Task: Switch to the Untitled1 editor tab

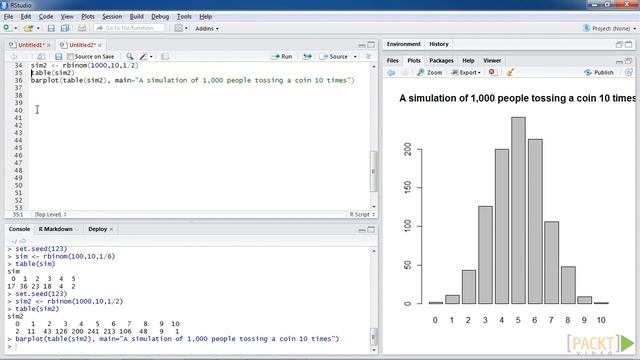Action: click(x=30, y=45)
